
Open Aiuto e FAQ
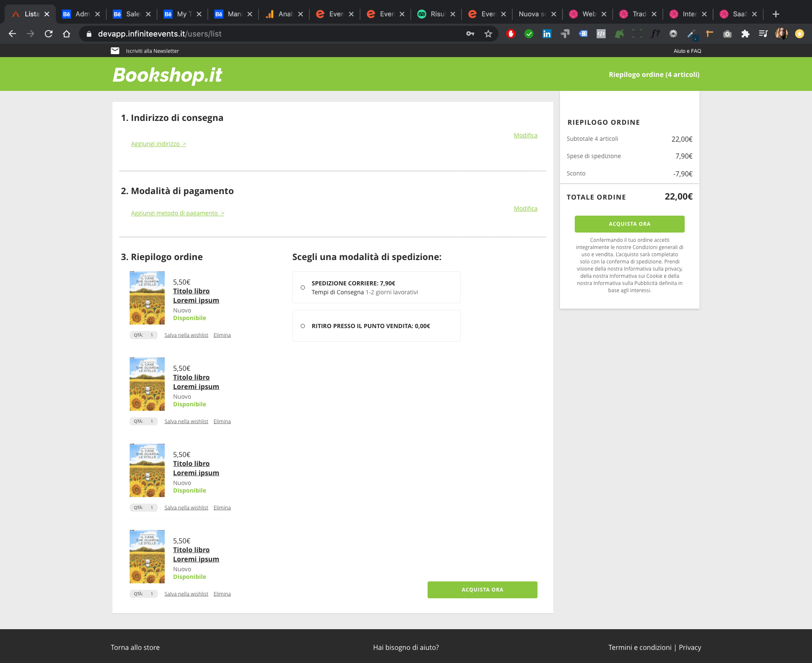pyautogui.click(x=687, y=51)
